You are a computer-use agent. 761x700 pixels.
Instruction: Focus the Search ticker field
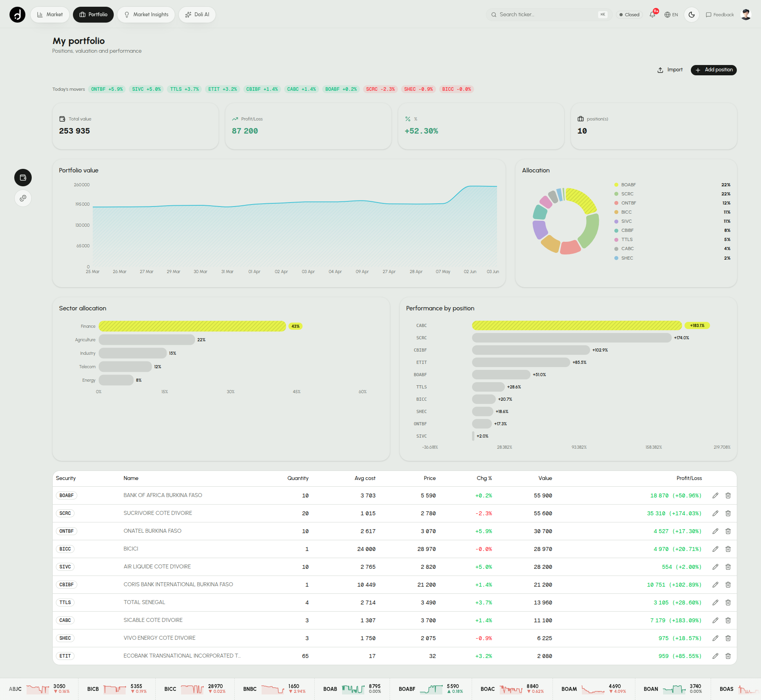[x=549, y=15]
